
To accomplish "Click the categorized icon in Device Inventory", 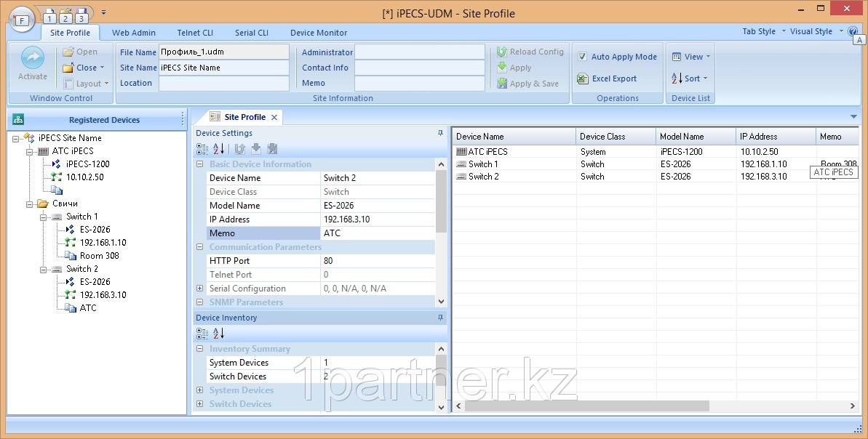I will coord(202,334).
